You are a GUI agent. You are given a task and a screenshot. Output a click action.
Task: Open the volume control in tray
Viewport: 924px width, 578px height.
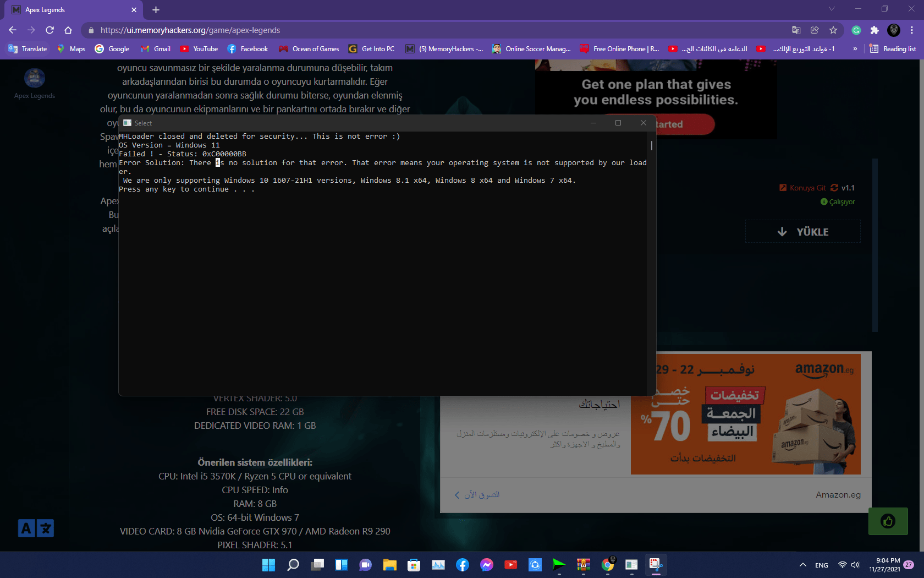click(x=855, y=565)
